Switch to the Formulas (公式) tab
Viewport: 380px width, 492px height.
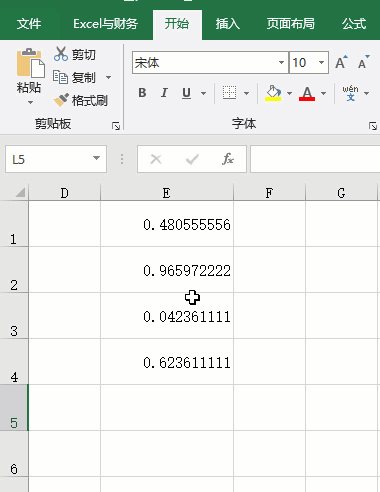click(354, 24)
